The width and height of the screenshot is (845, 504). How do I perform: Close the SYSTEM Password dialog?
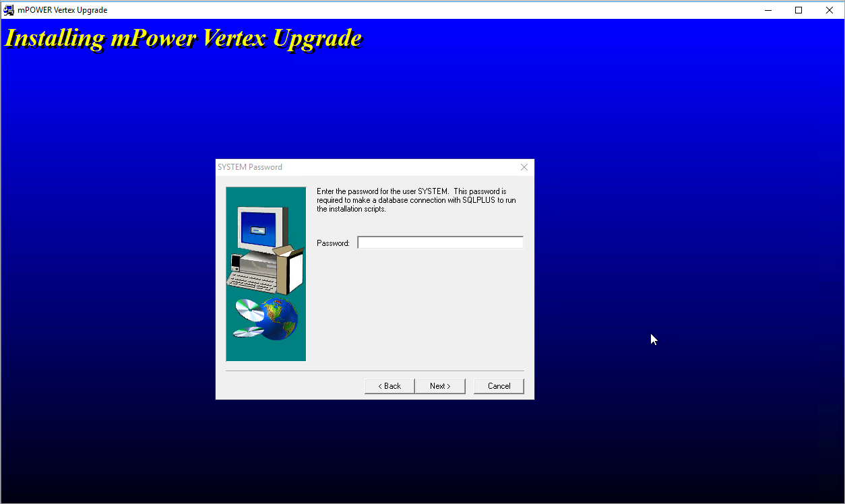tap(524, 167)
